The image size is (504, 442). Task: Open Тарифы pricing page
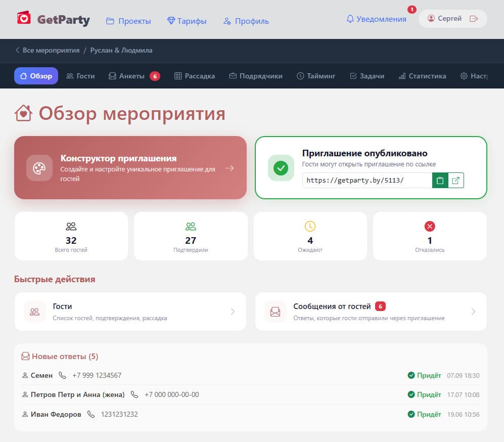click(187, 21)
